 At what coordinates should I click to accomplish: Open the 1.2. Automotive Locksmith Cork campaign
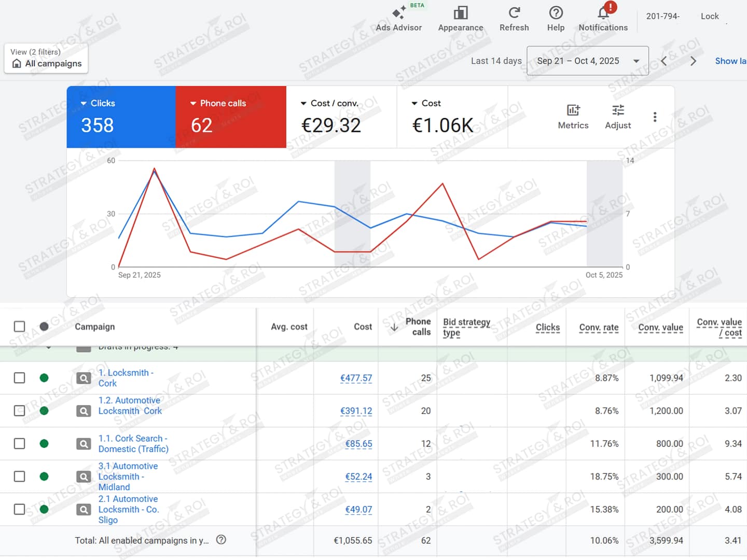tap(130, 405)
